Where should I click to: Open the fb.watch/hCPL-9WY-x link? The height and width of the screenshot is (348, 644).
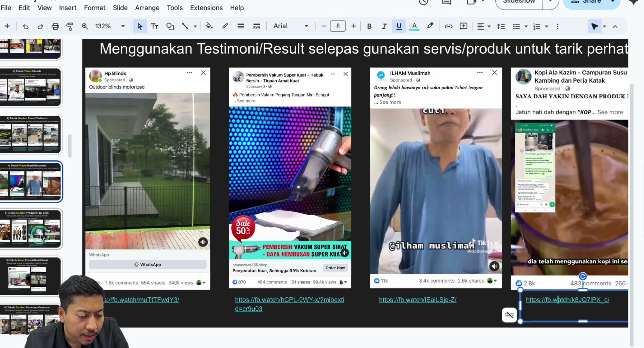point(289,304)
